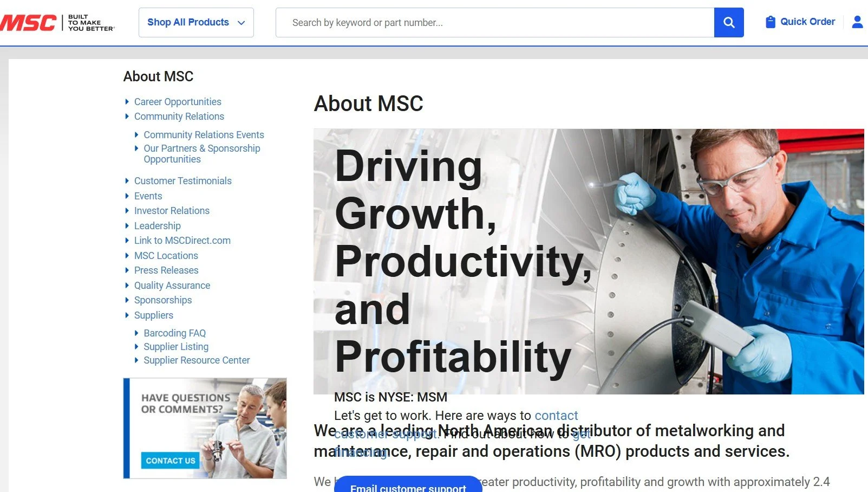Click Link to MSCDirect.com
The height and width of the screenshot is (492, 868).
click(182, 241)
